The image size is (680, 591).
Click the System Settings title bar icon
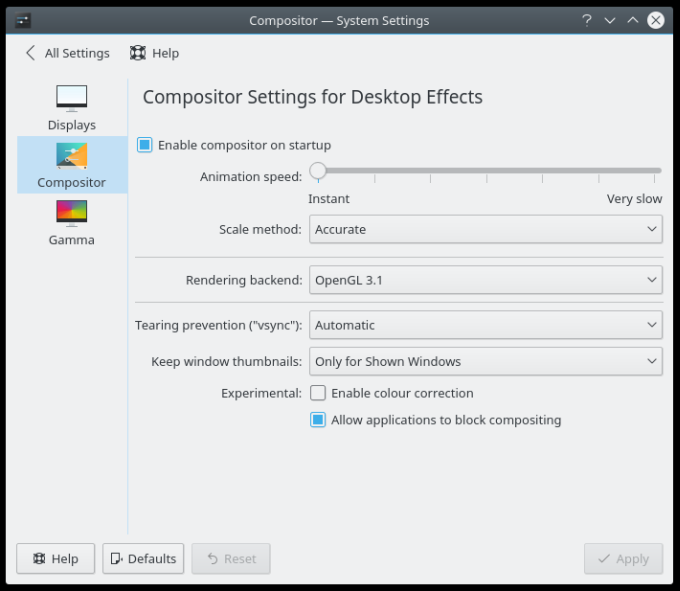[23, 20]
